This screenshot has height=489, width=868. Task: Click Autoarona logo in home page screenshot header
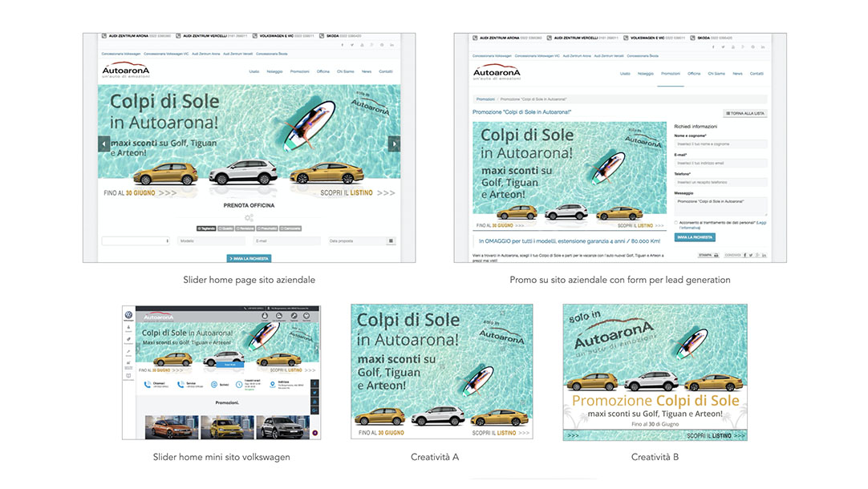coord(126,71)
